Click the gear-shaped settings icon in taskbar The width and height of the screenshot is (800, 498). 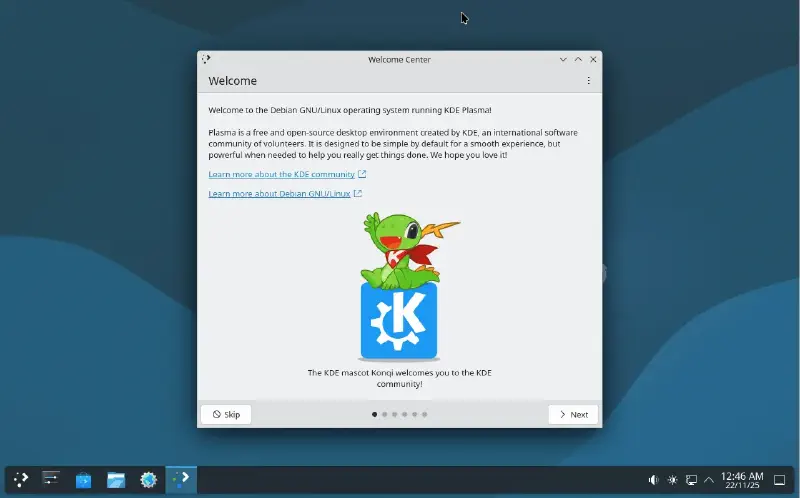148,480
